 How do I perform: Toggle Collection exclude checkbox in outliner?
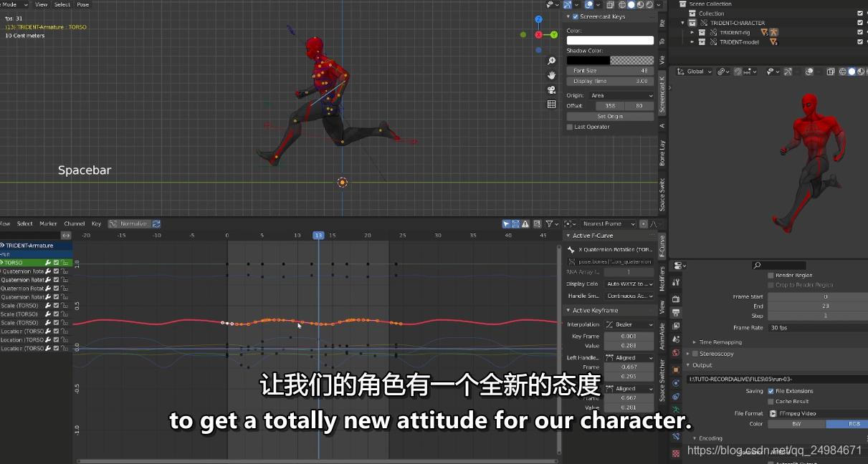pyautogui.click(x=860, y=13)
